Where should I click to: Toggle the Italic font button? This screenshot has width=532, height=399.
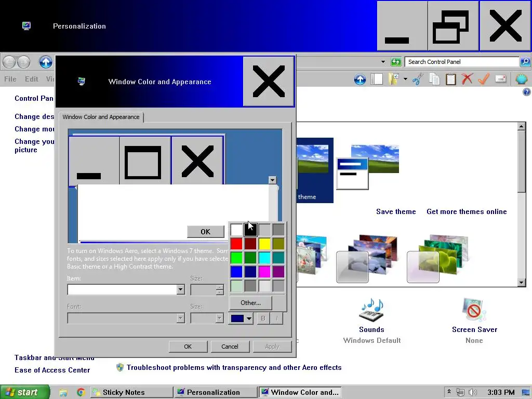[x=276, y=318]
